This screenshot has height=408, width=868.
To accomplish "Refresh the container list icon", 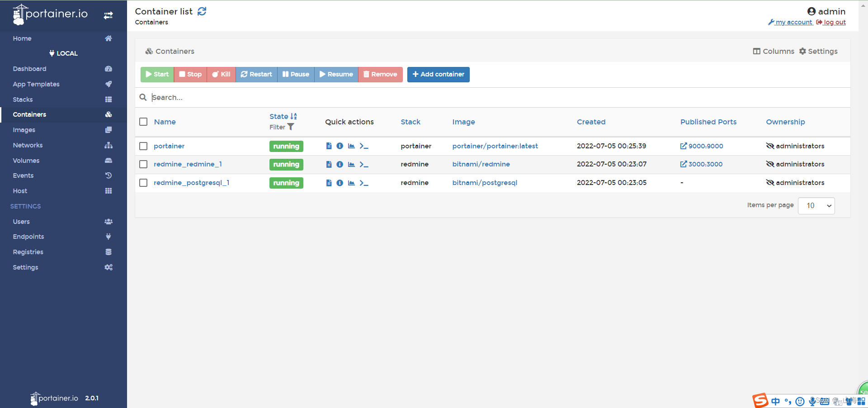I will pos(202,11).
